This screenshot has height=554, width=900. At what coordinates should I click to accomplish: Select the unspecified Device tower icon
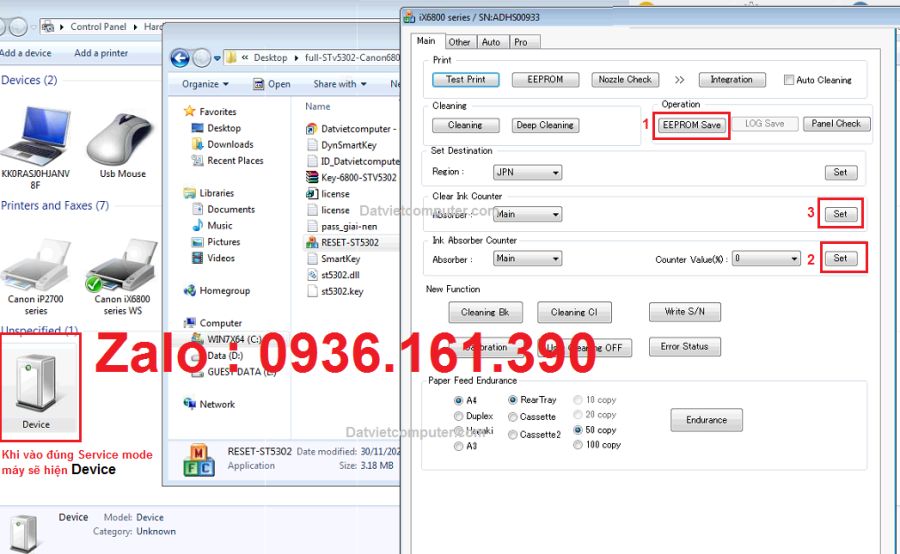pos(36,382)
